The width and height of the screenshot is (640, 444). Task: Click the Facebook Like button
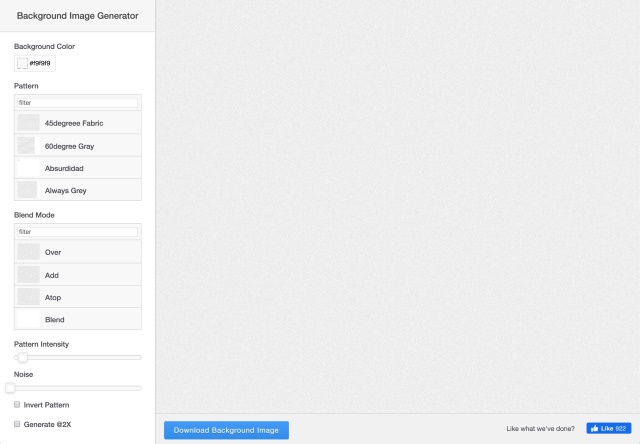point(609,428)
